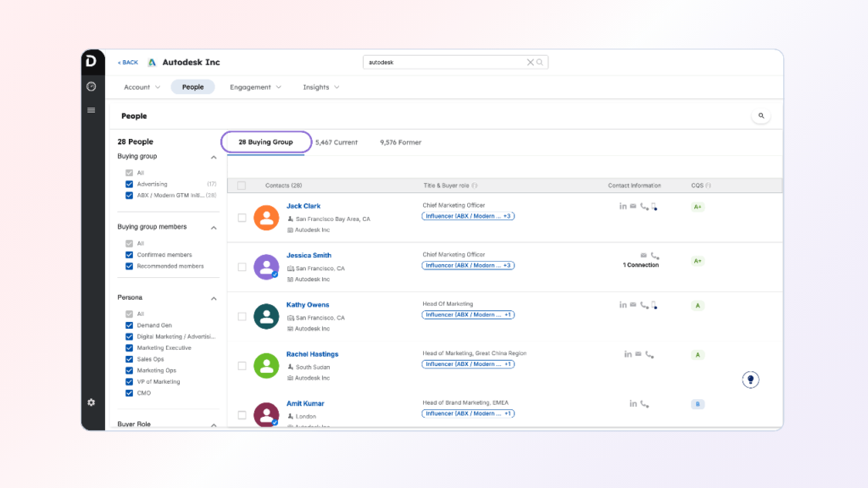Open Amit Kumar's LinkedIn icon

[632, 404]
